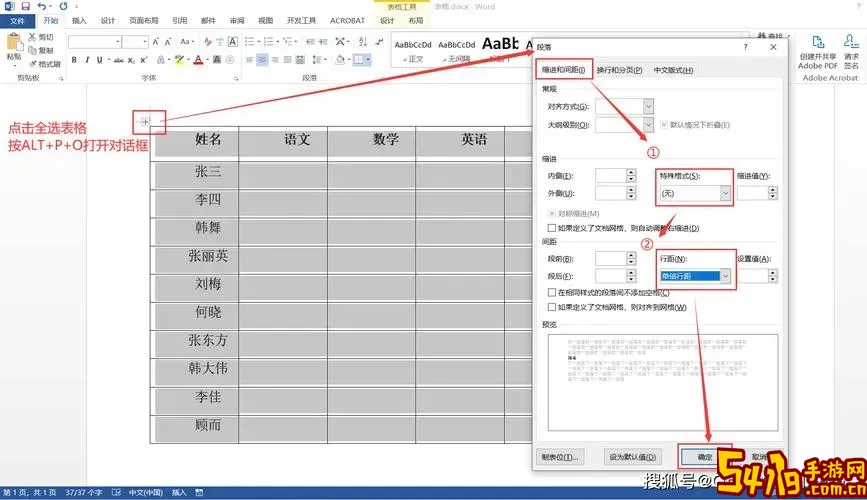This screenshot has width=867, height=500.
Task: Check the auto-adjust right indent (D) checkbox
Action: (x=551, y=228)
